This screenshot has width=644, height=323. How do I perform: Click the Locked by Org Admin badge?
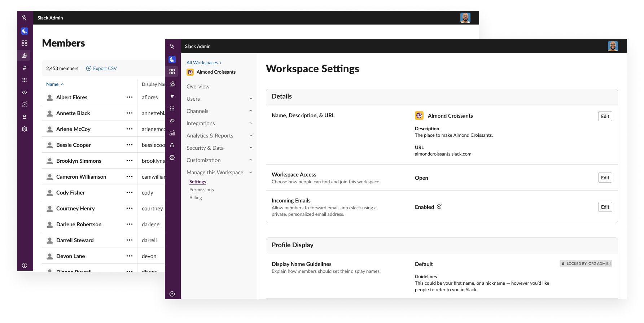tap(586, 263)
